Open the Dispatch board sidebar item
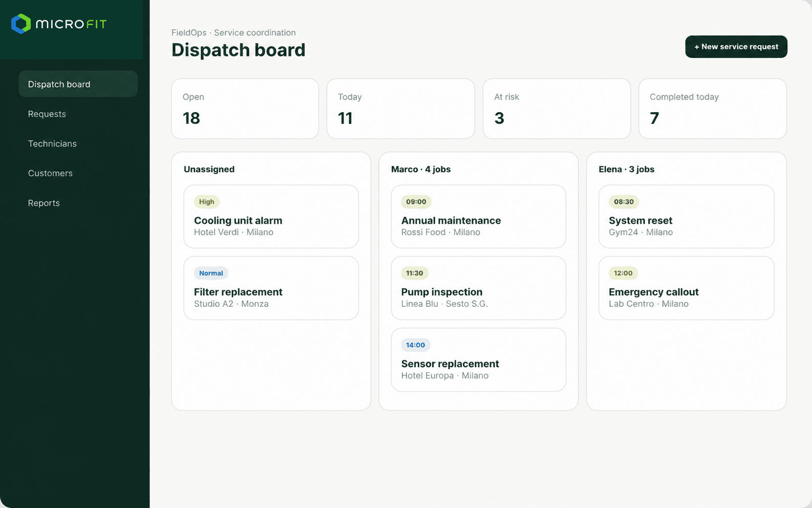812x508 pixels. point(78,84)
